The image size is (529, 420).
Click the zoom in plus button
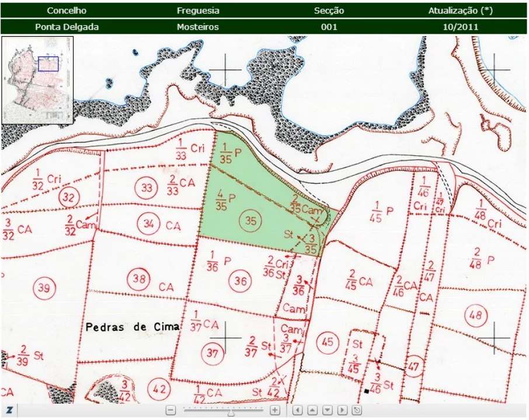pyautogui.click(x=275, y=410)
